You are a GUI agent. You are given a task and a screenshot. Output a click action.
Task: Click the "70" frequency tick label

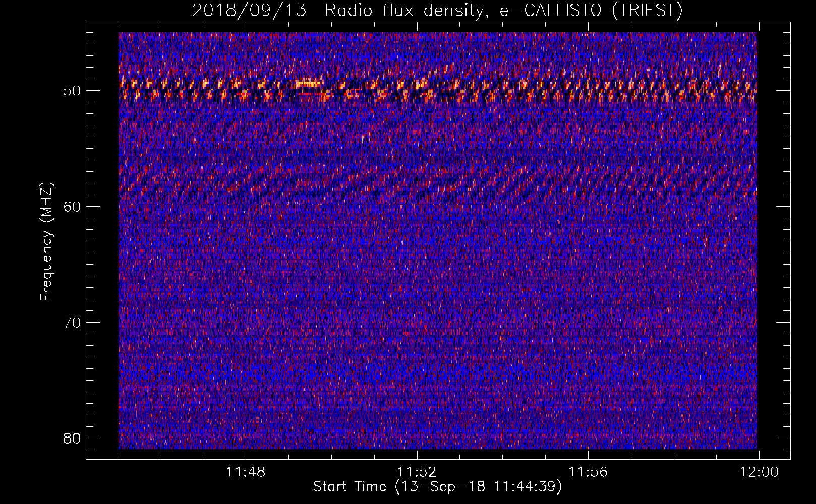73,323
